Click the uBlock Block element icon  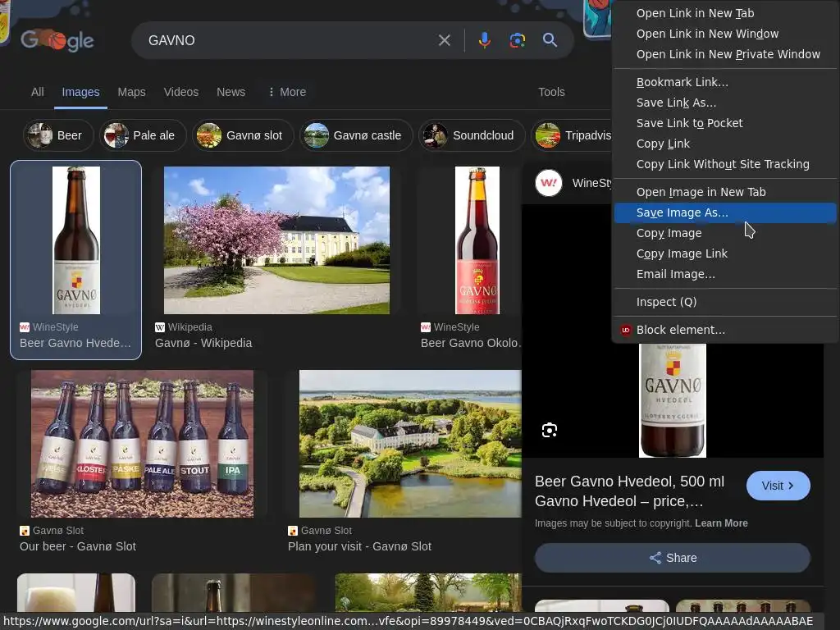625,330
